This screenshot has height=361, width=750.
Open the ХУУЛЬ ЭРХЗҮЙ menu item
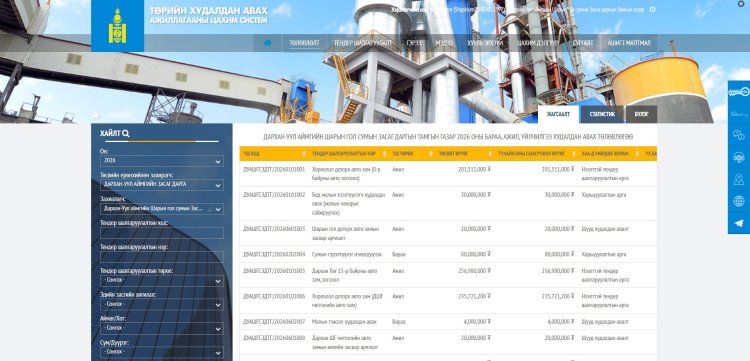pyautogui.click(x=485, y=43)
